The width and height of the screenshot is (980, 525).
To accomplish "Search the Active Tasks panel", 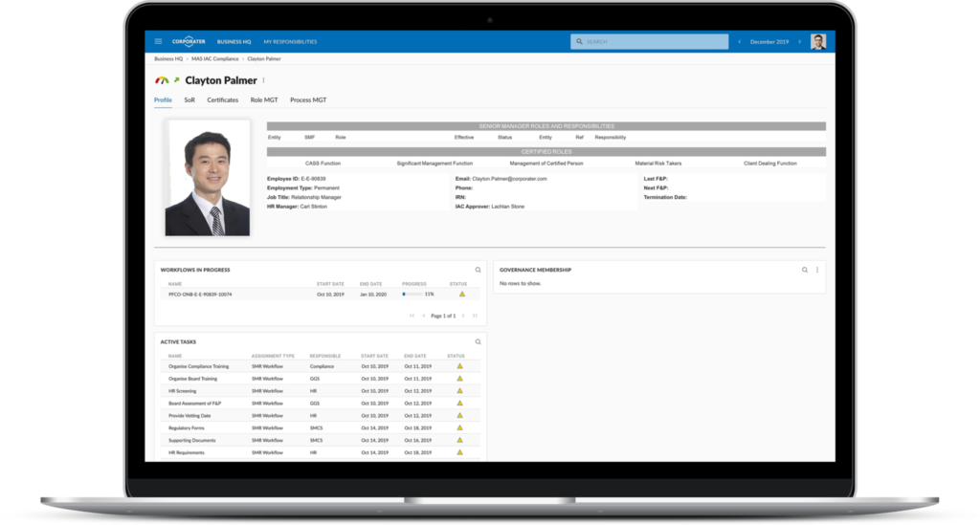I will click(479, 342).
